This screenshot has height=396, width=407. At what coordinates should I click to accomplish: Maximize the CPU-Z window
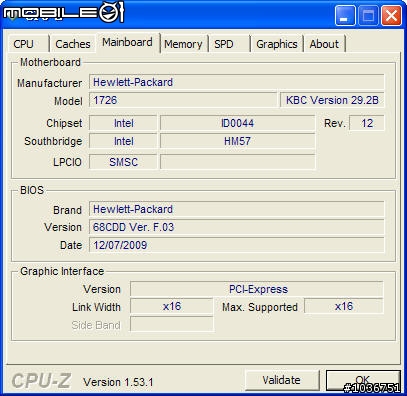[368, 15]
